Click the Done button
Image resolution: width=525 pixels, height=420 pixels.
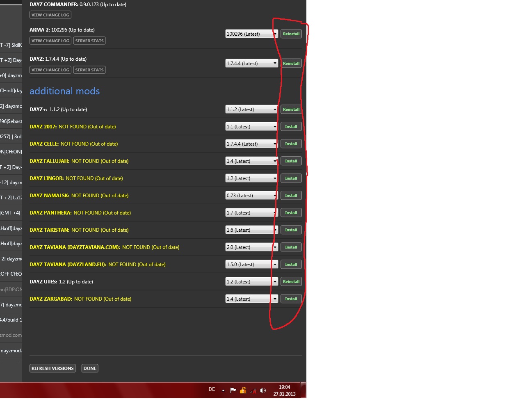[90, 368]
